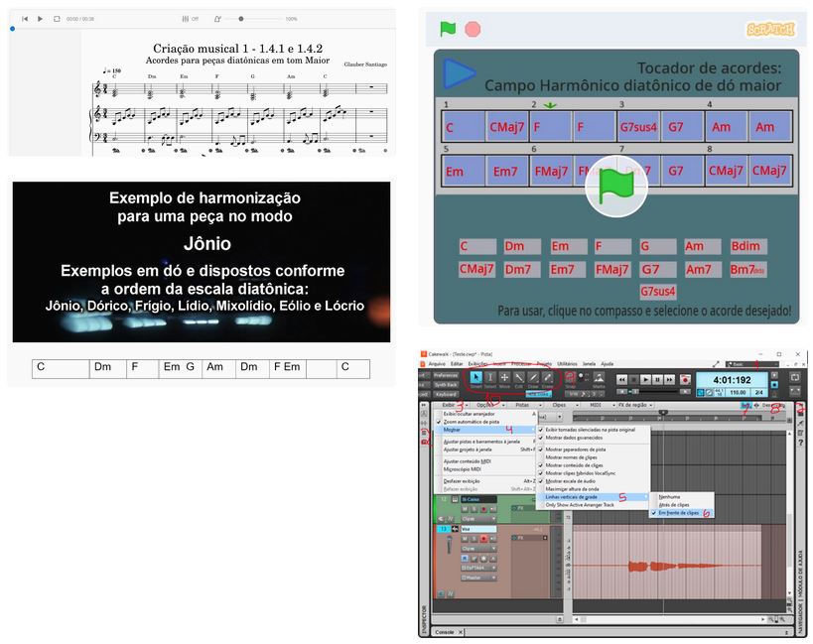Toggle 'Mostrar nomes de clipes' checkbox

pos(574,459)
